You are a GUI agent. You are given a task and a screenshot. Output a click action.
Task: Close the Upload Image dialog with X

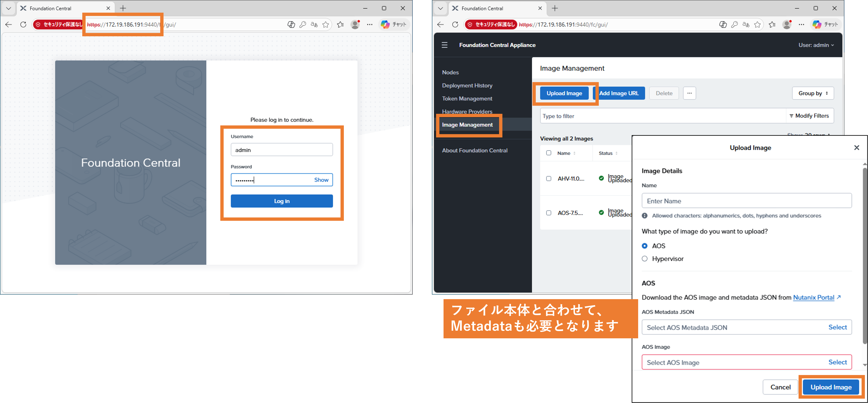(x=856, y=148)
